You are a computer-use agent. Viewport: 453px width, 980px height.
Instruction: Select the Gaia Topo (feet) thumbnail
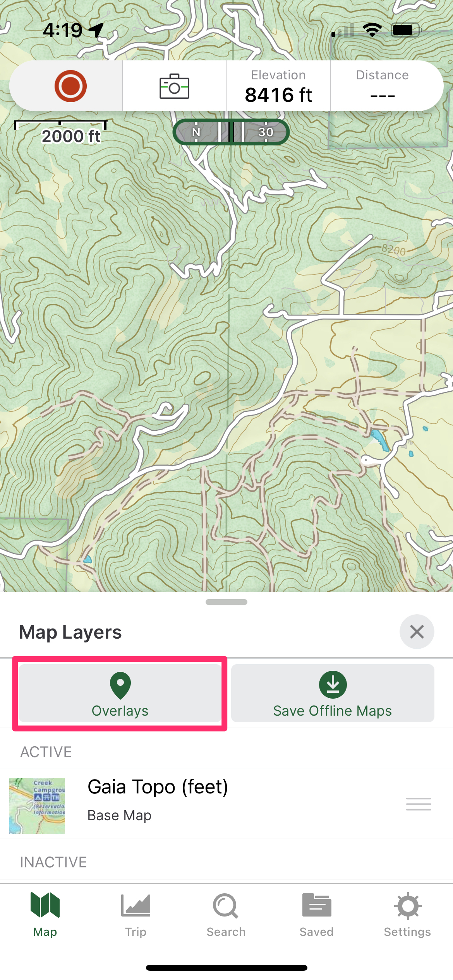(x=37, y=805)
